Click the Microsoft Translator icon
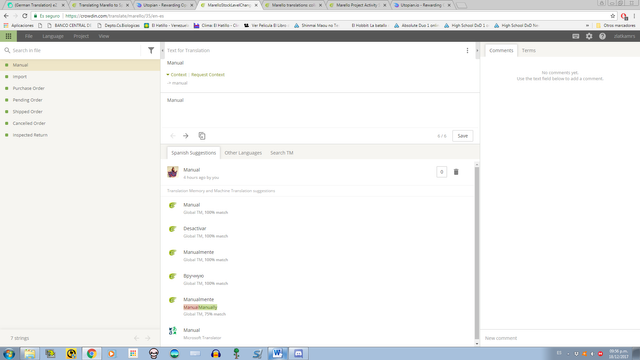640x360 pixels. click(x=173, y=331)
